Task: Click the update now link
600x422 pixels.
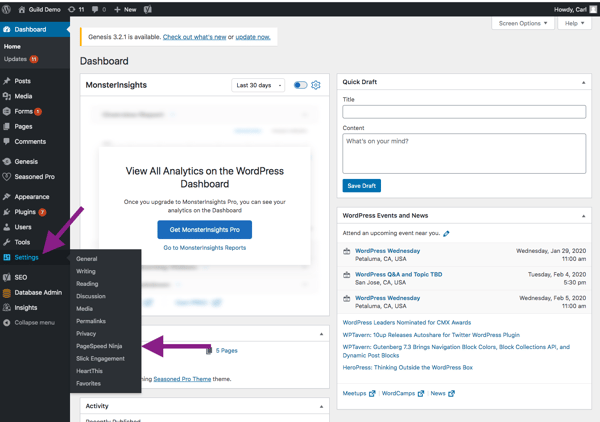Action: (253, 37)
